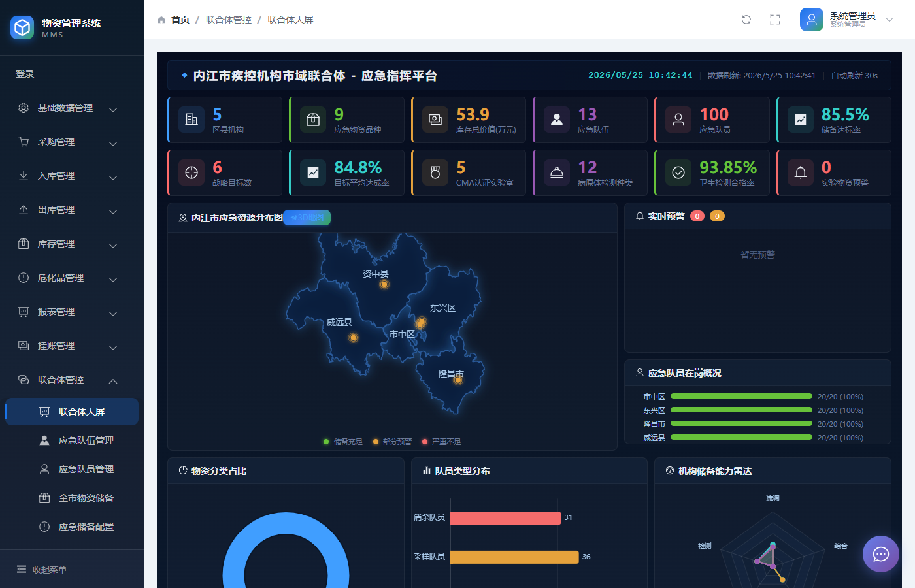915x588 pixels.
Task: Toggle fullscreen mode icon
Action: point(775,20)
